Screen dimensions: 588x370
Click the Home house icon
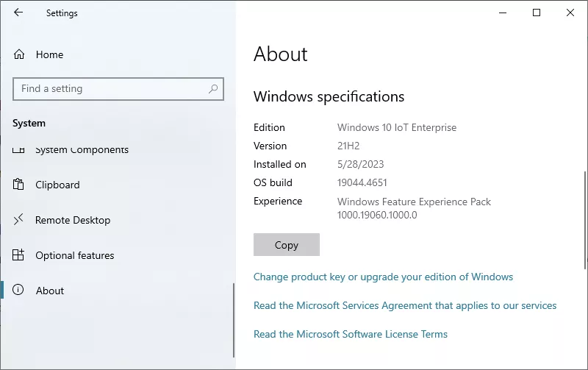(x=19, y=54)
